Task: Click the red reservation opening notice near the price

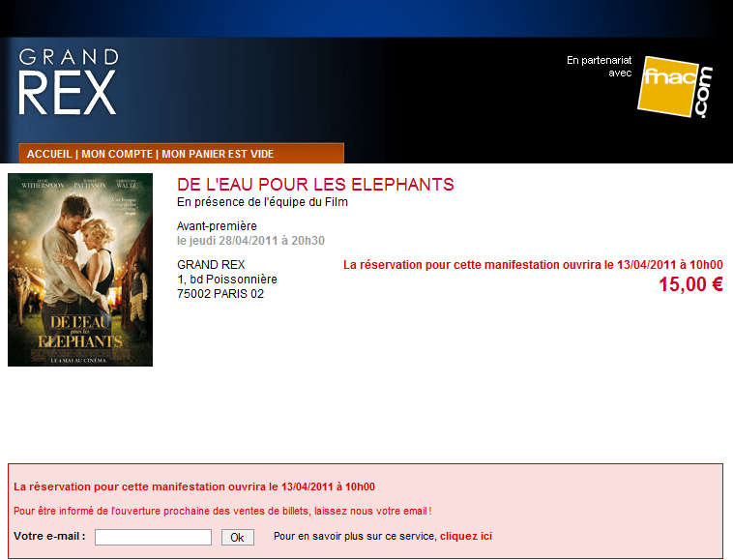Action: 533,265
